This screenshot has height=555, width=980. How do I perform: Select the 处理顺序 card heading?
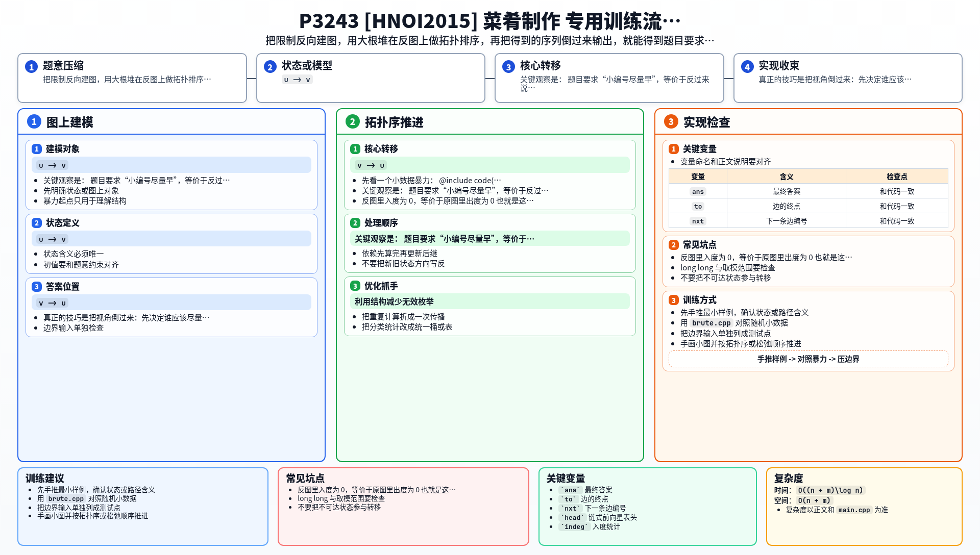381,223
